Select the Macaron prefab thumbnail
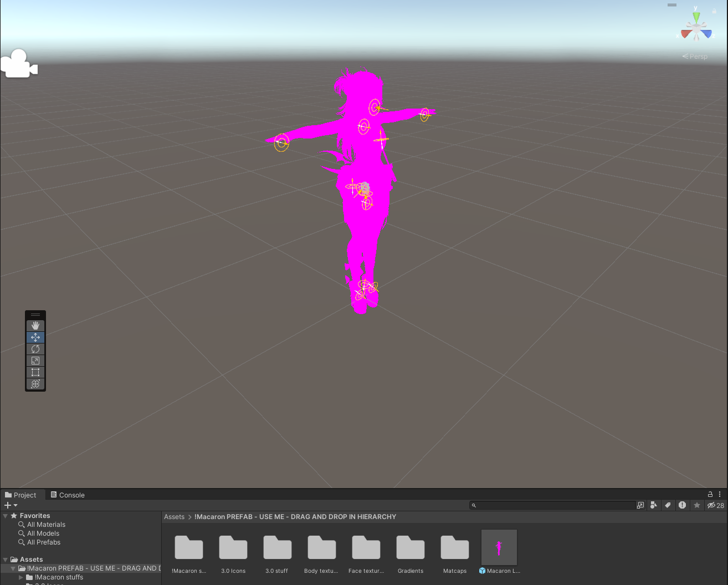The width and height of the screenshot is (728, 585). click(499, 547)
